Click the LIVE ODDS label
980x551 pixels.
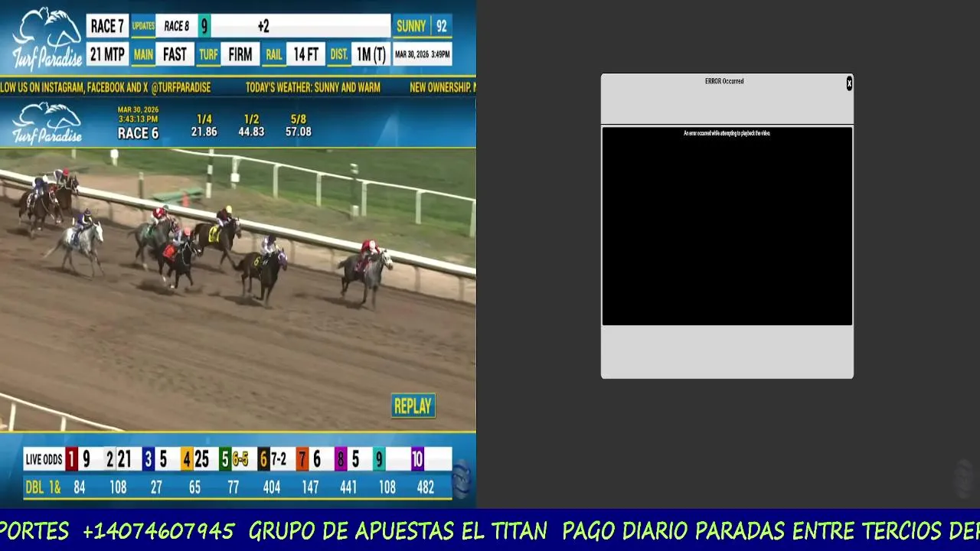pyautogui.click(x=44, y=459)
